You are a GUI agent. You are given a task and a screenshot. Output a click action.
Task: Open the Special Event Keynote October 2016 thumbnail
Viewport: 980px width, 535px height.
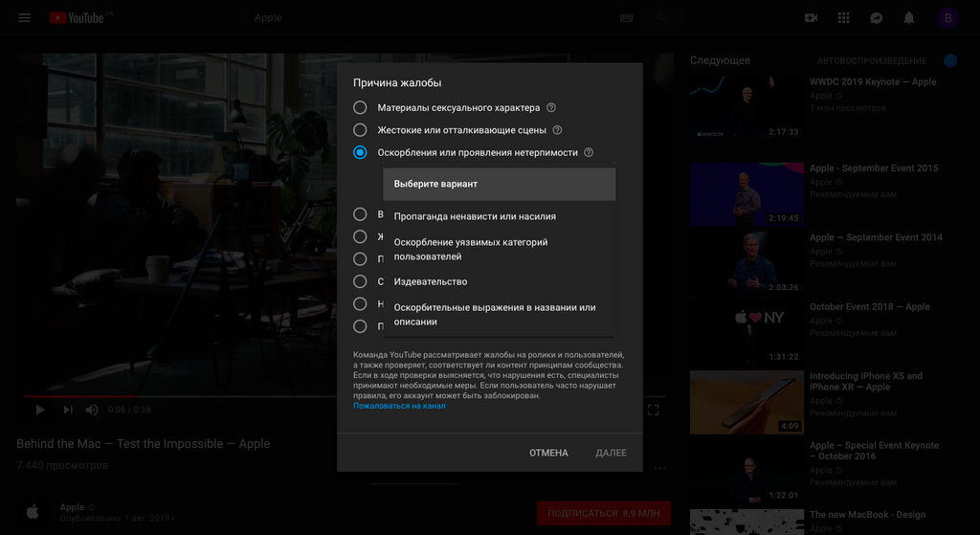(x=746, y=472)
